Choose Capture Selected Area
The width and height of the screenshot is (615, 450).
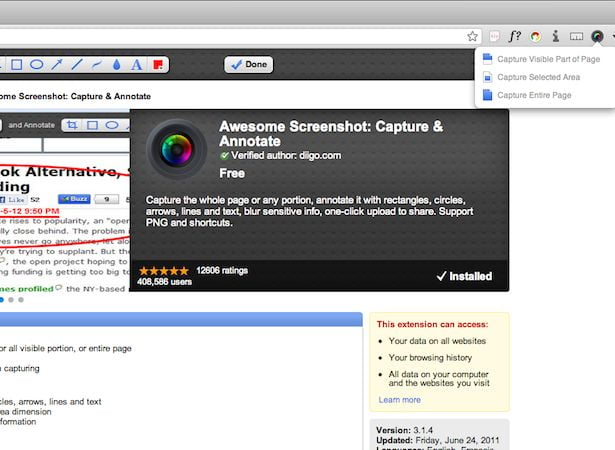[x=539, y=77]
